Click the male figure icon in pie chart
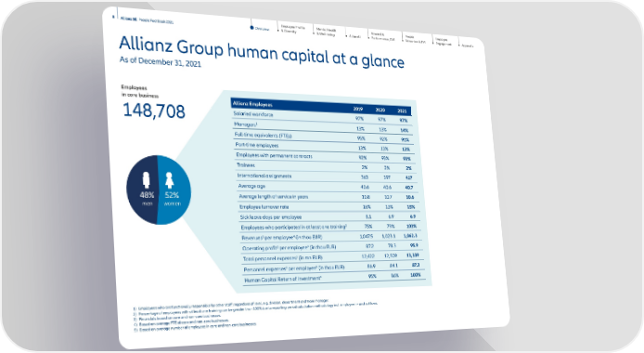 [x=146, y=180]
